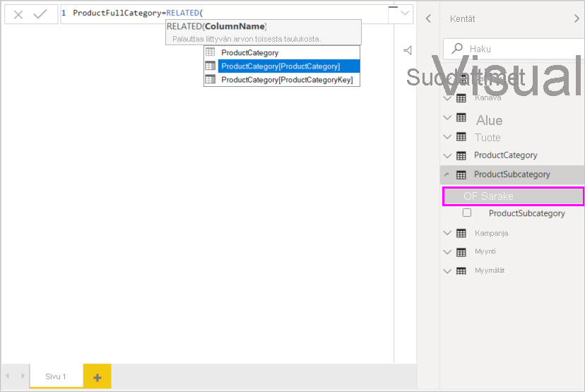
Task: Collapse the Kentät pane with the left chevron
Action: [x=428, y=19]
